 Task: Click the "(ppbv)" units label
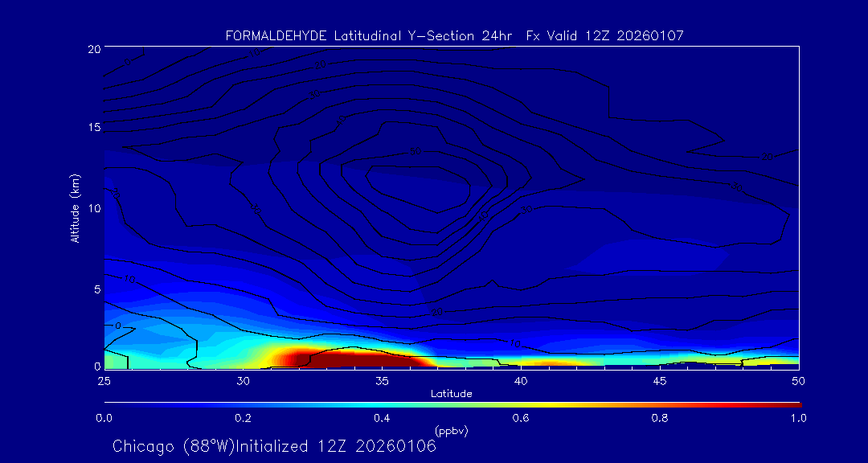(452, 430)
